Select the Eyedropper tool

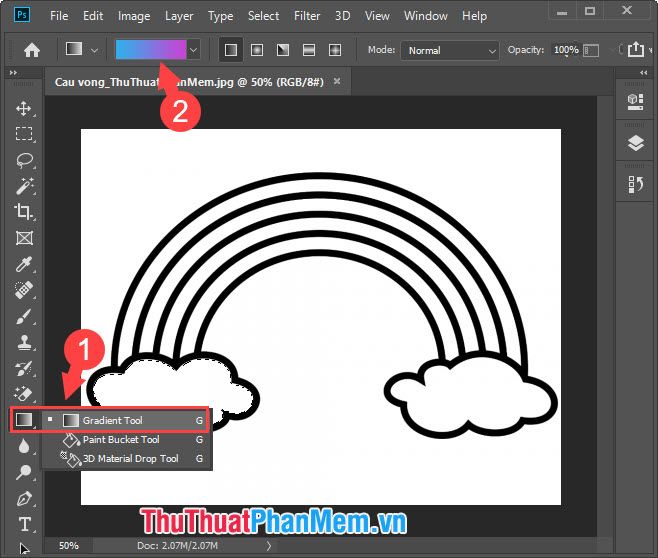pyautogui.click(x=24, y=264)
